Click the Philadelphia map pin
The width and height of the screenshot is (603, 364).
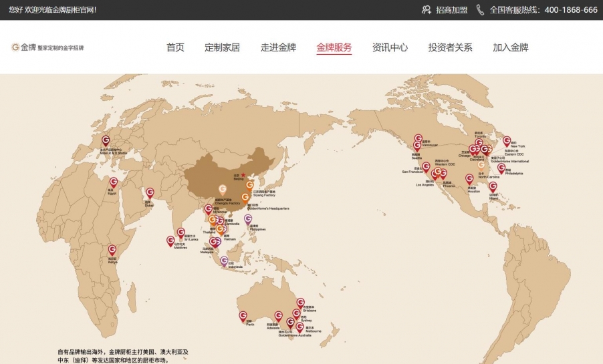coord(501,168)
